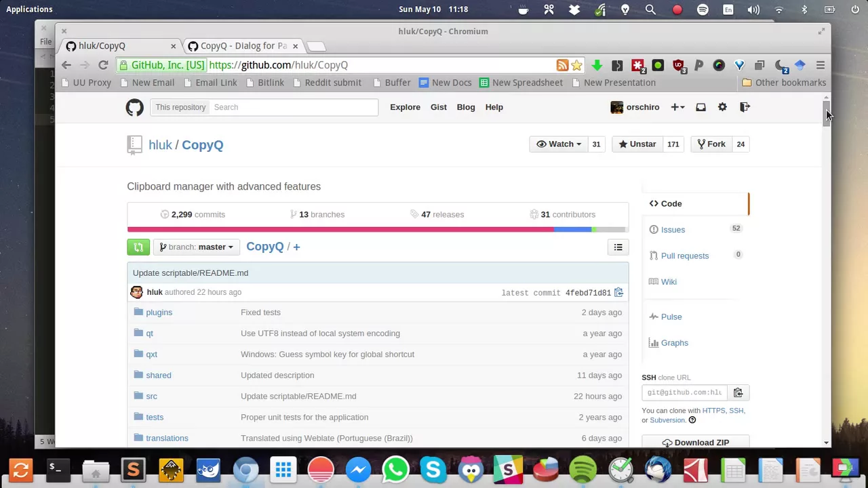The height and width of the screenshot is (488, 868).
Task: Focus the GitHub search field
Action: click(294, 107)
